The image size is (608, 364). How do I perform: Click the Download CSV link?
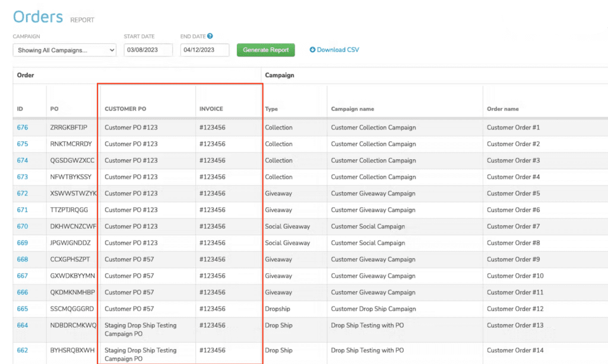(334, 50)
